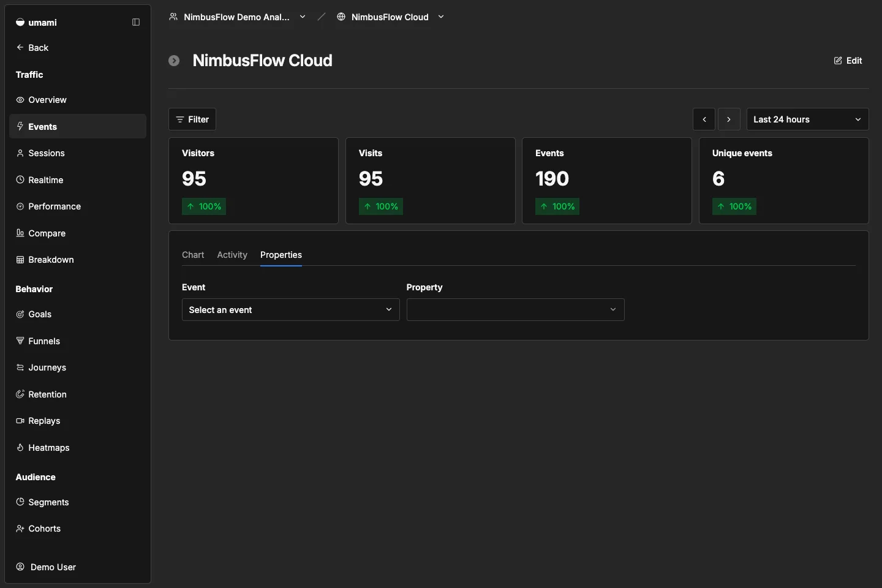Click the Replays video camera icon
882x588 pixels.
pos(20,421)
